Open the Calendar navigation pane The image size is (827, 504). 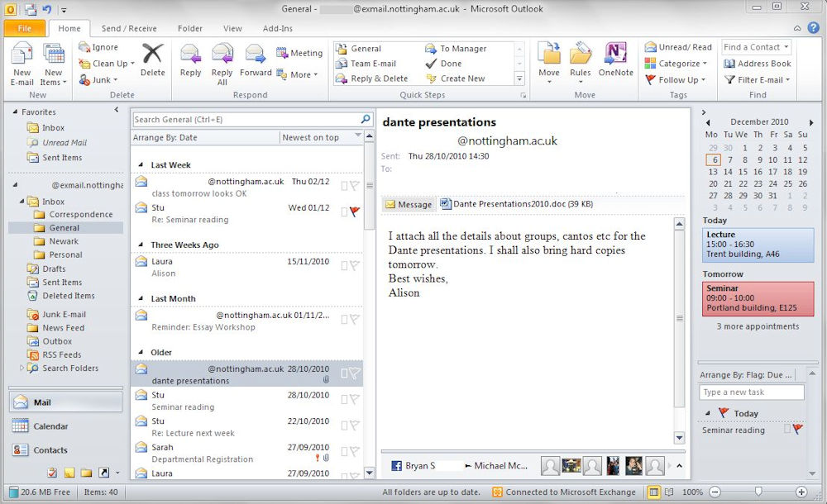[x=50, y=426]
